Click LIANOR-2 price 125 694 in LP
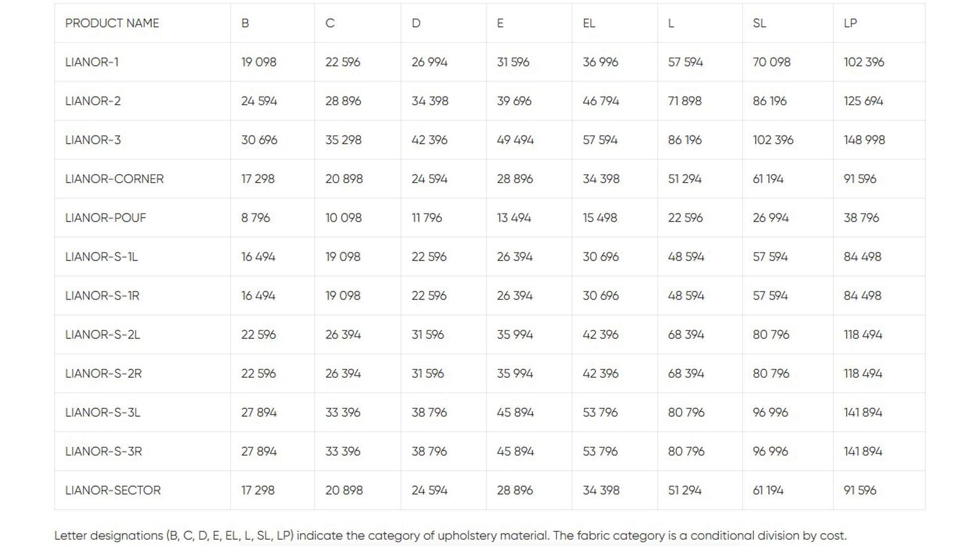 pyautogui.click(x=863, y=101)
